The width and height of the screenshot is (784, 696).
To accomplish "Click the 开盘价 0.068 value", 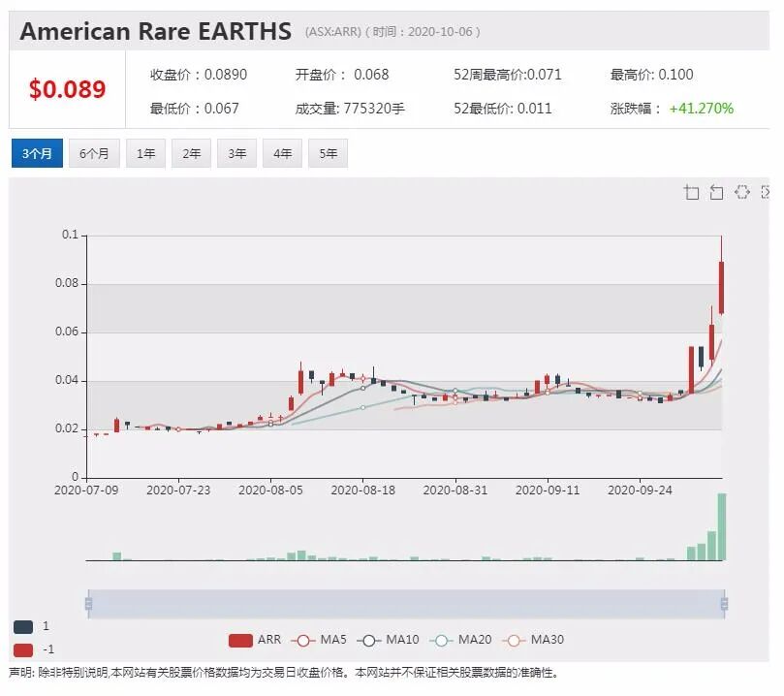I will [342, 75].
